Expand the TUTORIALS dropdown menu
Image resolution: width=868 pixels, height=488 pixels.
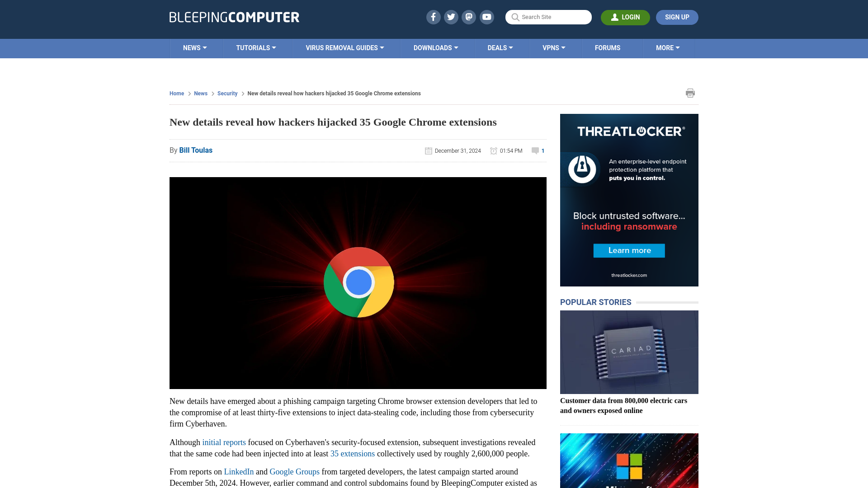click(x=255, y=47)
